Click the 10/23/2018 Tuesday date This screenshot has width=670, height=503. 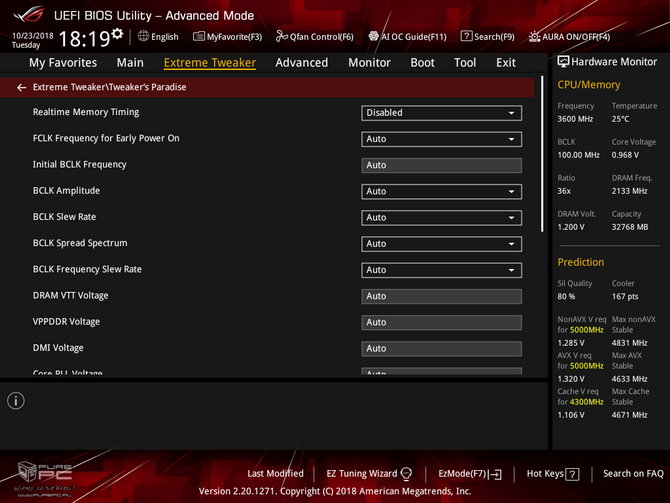pyautogui.click(x=32, y=40)
